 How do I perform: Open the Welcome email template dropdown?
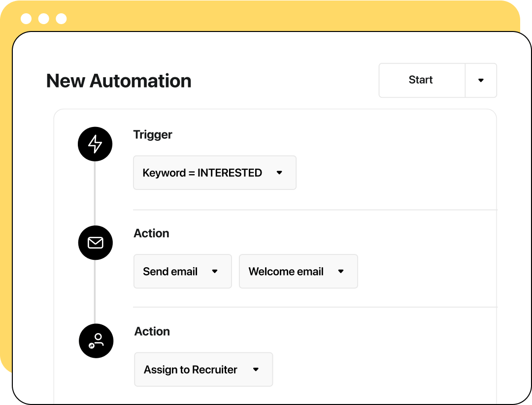click(298, 272)
